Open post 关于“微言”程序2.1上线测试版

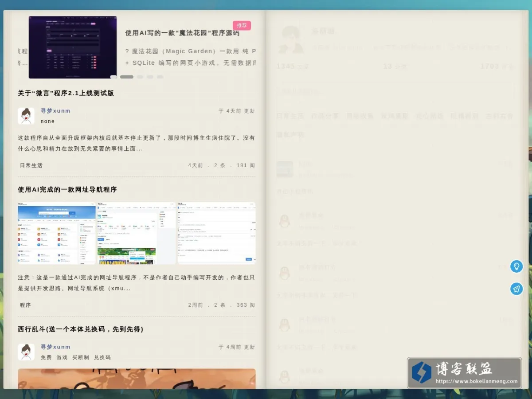[66, 93]
